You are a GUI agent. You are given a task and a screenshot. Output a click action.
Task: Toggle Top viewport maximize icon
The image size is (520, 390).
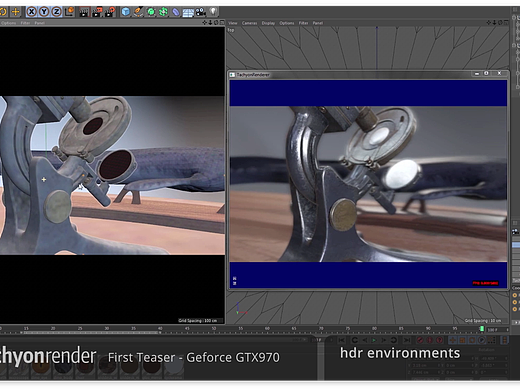[x=506, y=23]
